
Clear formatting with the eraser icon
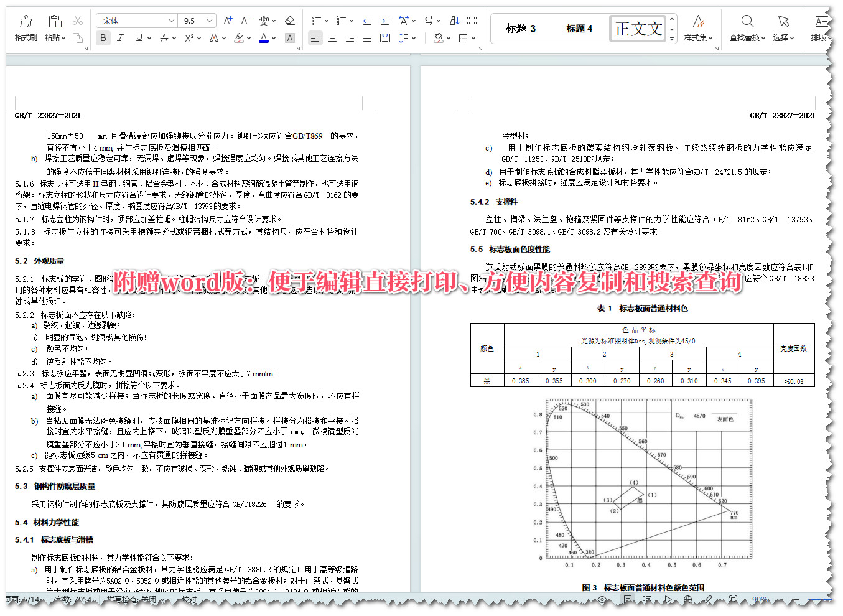tap(290, 21)
